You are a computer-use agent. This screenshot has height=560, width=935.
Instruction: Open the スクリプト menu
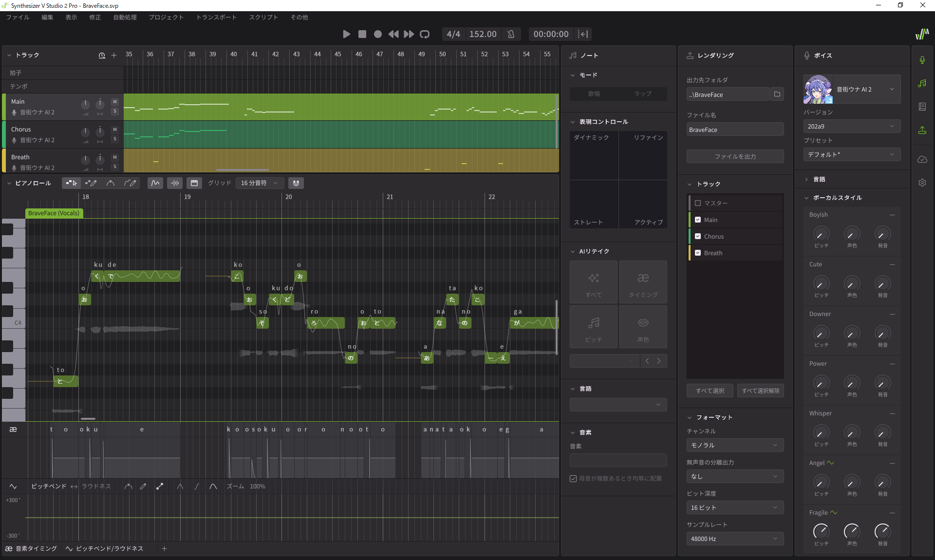coord(263,17)
